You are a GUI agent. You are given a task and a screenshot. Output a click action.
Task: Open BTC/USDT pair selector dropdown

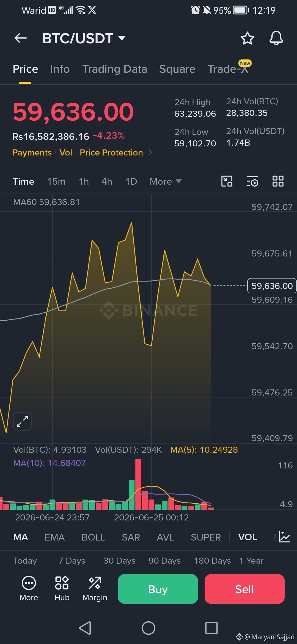point(84,38)
